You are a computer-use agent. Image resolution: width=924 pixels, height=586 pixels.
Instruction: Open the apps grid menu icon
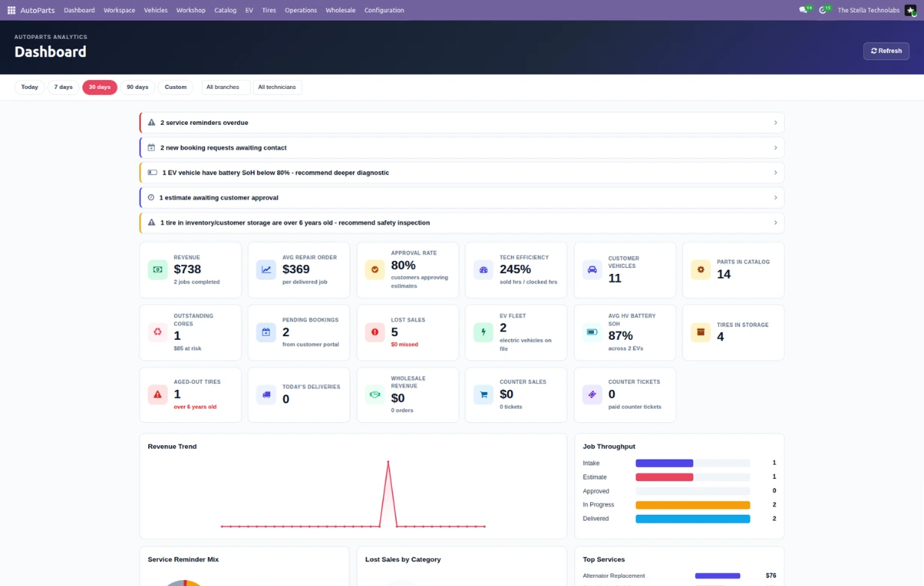coord(11,10)
